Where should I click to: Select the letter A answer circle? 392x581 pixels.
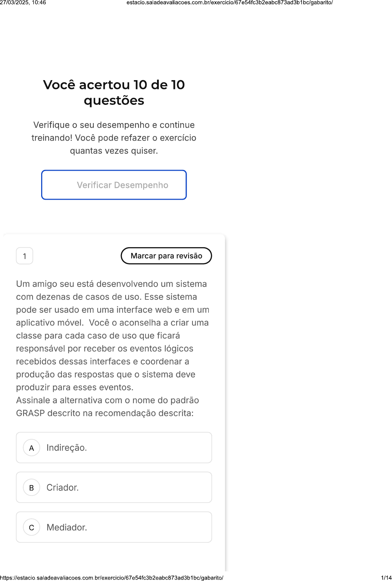(31, 448)
